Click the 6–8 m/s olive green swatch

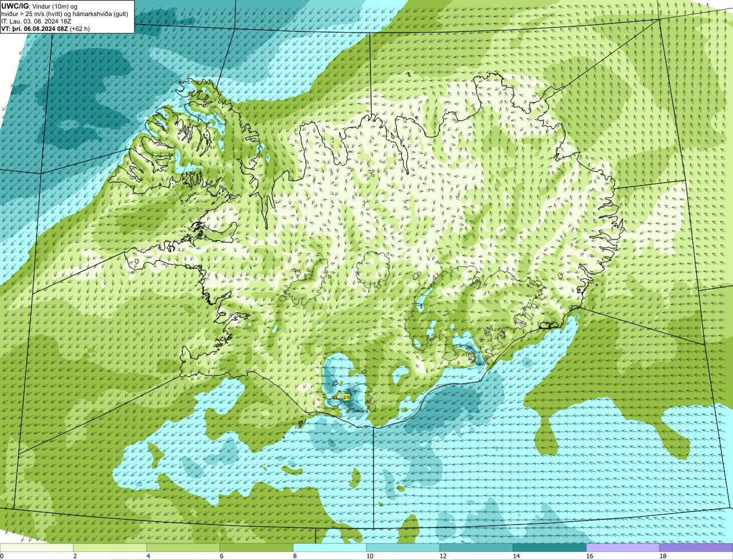[257, 547]
